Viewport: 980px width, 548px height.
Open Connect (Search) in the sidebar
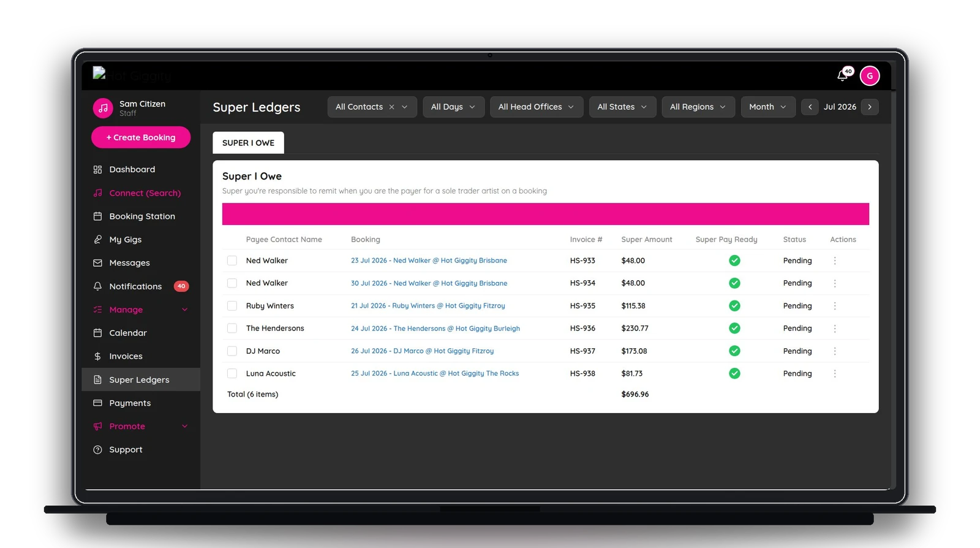click(x=141, y=193)
